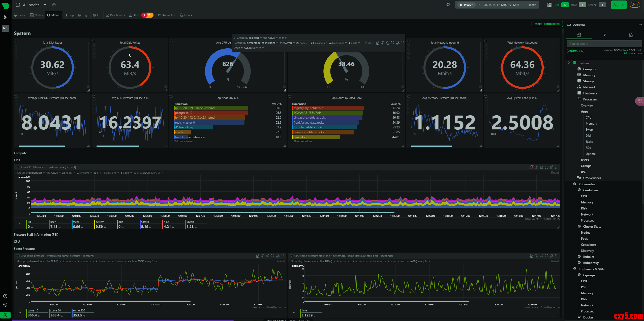
Task: Click the Sign in button
Action: point(619,5)
